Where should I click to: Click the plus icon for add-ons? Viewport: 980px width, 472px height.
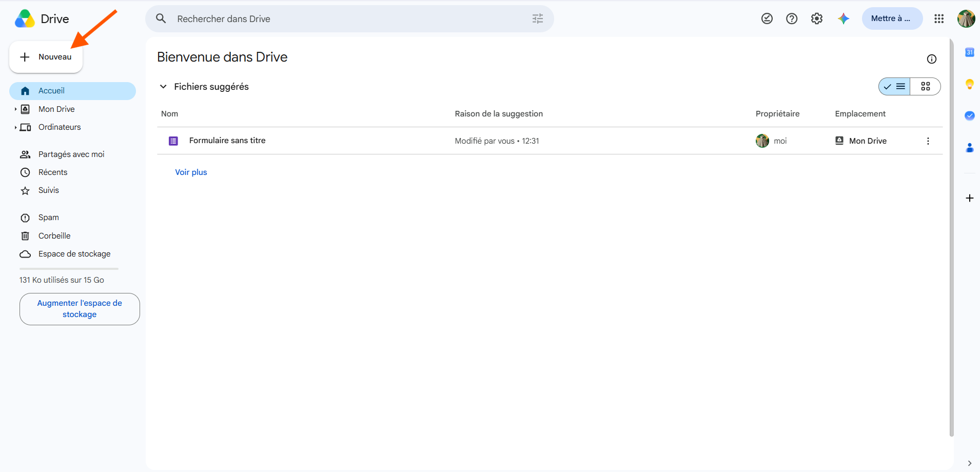pos(970,198)
